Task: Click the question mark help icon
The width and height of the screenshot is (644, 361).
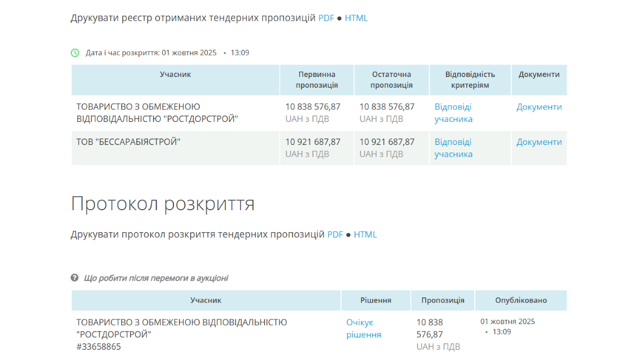Action: pyautogui.click(x=75, y=278)
